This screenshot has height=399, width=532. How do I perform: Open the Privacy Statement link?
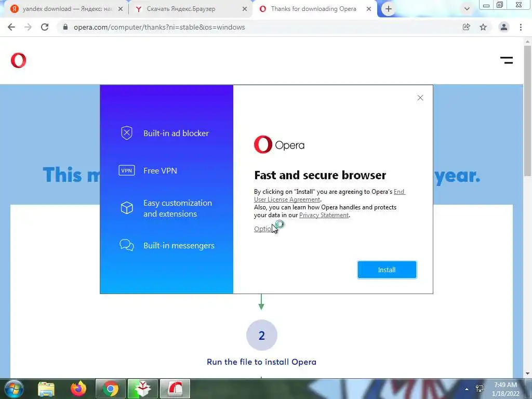[x=324, y=215]
